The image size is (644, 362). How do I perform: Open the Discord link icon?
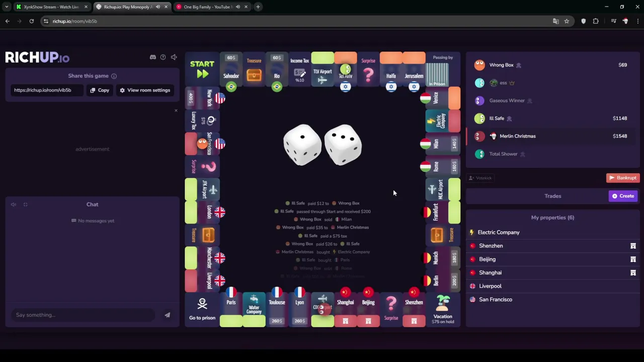tap(153, 57)
